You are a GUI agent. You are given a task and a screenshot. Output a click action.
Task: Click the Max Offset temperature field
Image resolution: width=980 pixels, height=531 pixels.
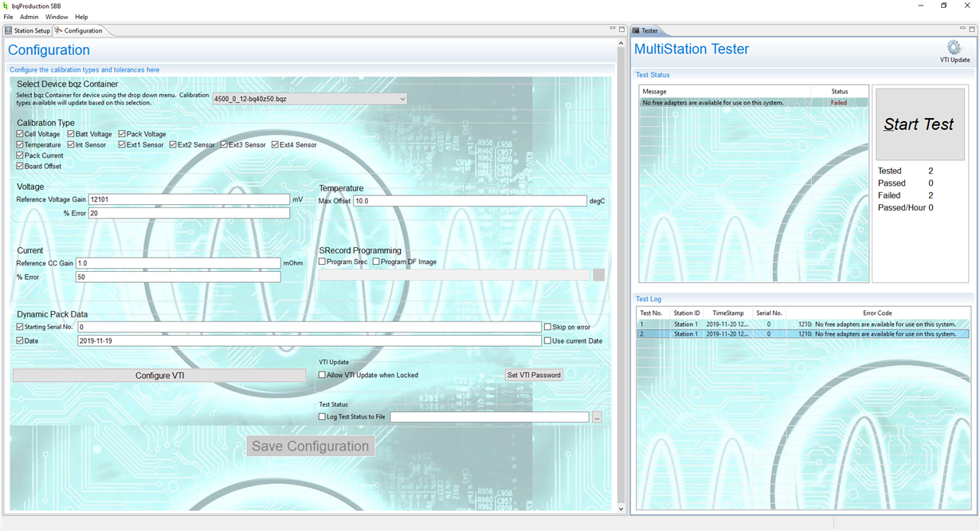[x=470, y=201]
